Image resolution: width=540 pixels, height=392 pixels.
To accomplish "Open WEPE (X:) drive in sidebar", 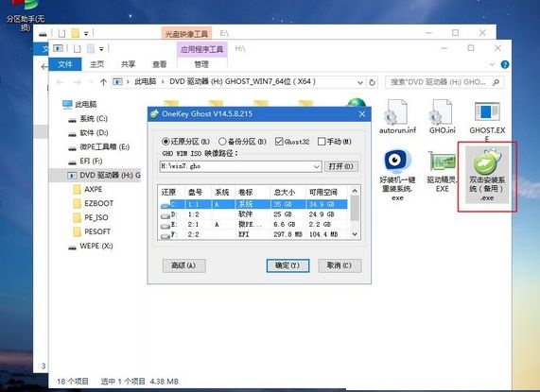I will point(91,246).
